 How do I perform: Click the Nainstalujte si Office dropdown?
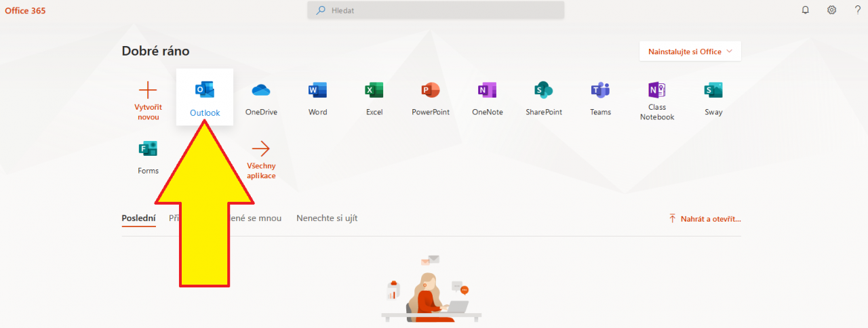(690, 52)
